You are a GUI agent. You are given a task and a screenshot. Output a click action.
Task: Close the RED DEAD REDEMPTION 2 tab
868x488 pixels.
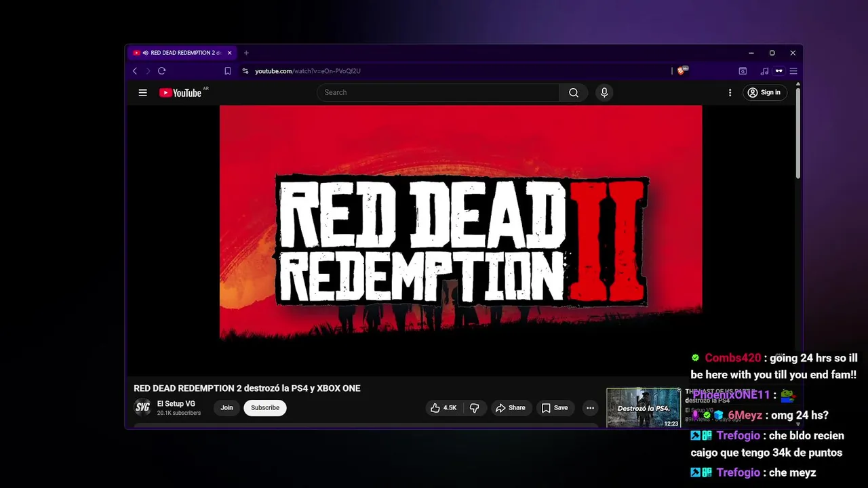(x=229, y=53)
